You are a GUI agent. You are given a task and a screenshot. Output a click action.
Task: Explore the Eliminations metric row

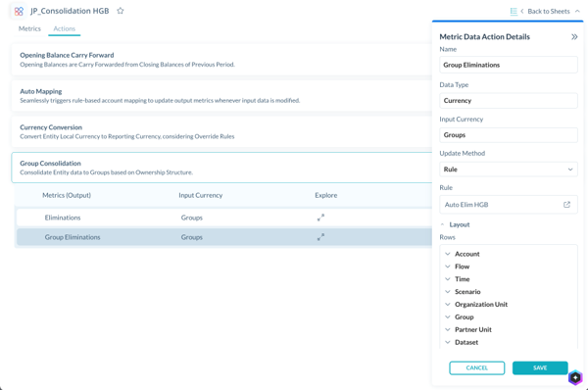pos(320,218)
